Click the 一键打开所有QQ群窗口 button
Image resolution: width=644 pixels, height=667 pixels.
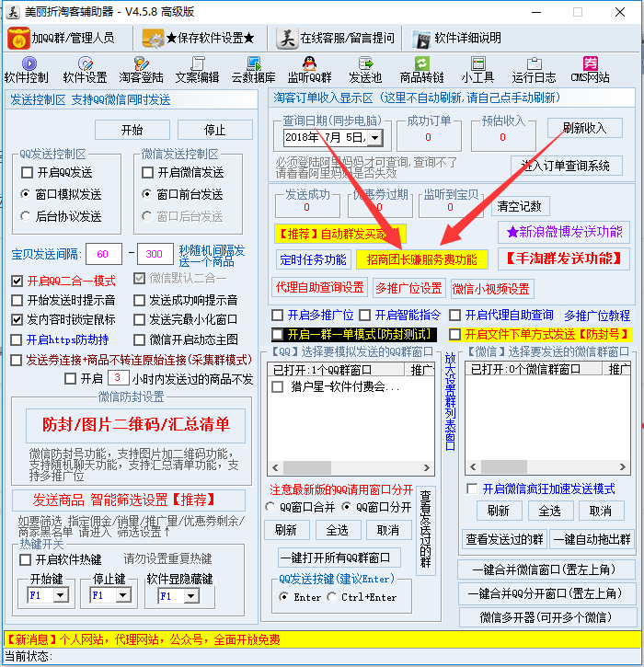tap(339, 558)
